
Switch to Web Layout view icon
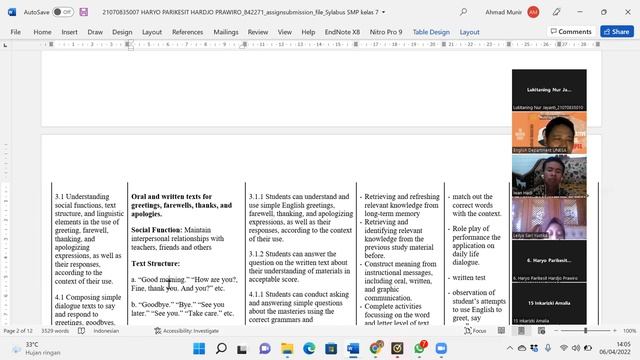(x=541, y=331)
